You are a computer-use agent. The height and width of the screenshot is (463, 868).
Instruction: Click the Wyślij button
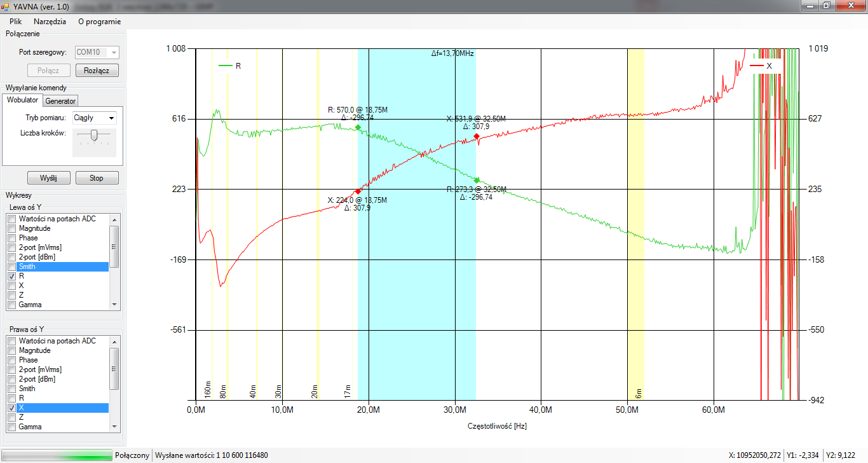(x=48, y=178)
